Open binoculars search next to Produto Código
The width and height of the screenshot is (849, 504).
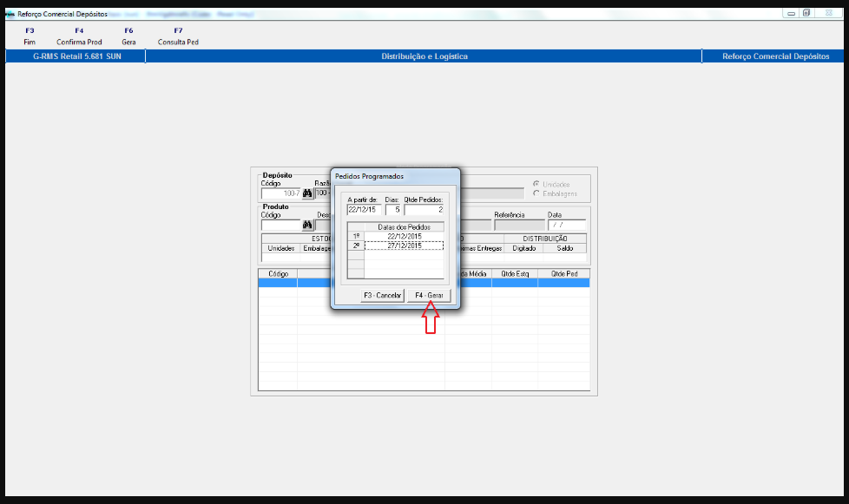coord(307,225)
